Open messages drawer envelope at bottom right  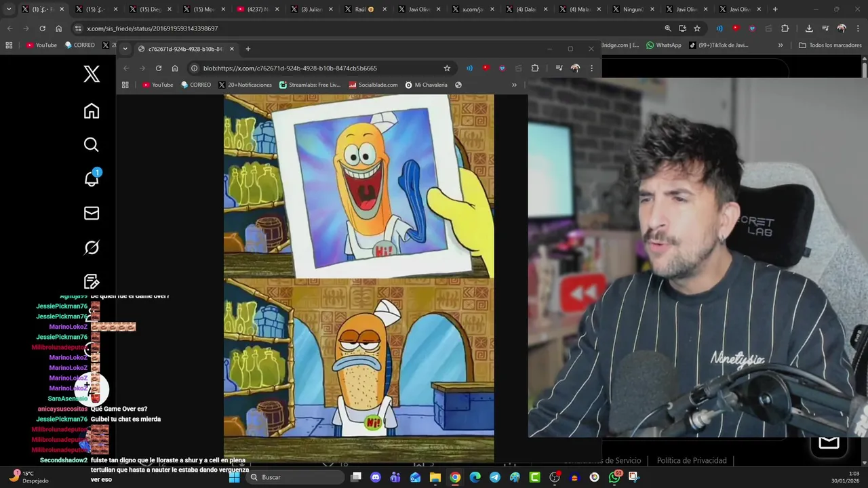(829, 443)
